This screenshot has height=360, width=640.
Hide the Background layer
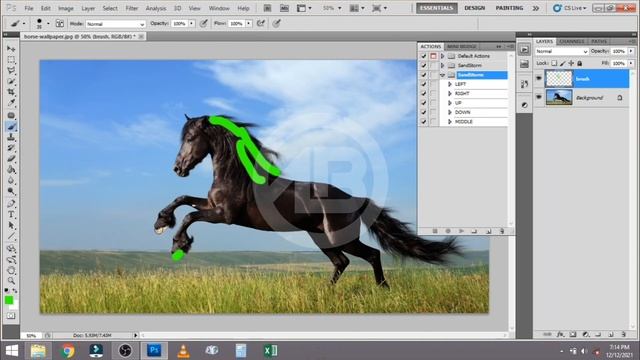539,97
